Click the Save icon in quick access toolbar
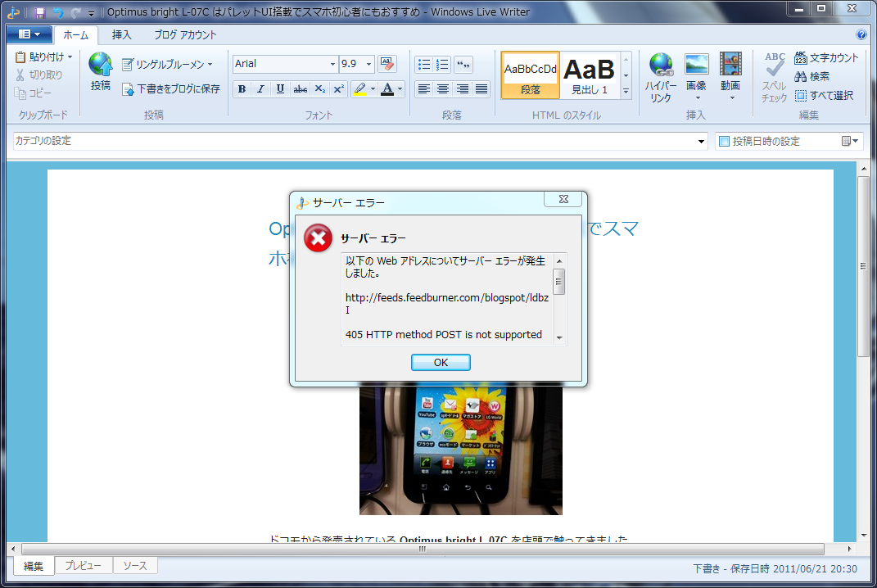The image size is (877, 588). [x=39, y=12]
